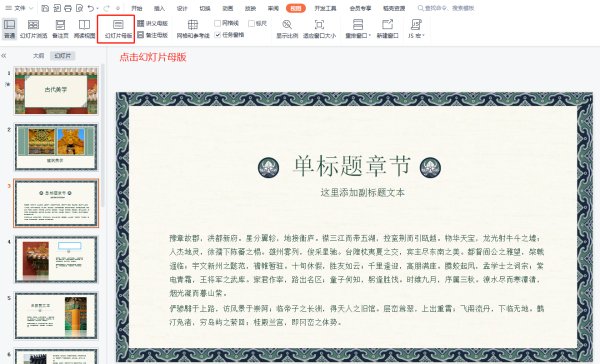Click the Print icon in quick toolbar
The width and height of the screenshot is (600, 364).
[x=68, y=8]
